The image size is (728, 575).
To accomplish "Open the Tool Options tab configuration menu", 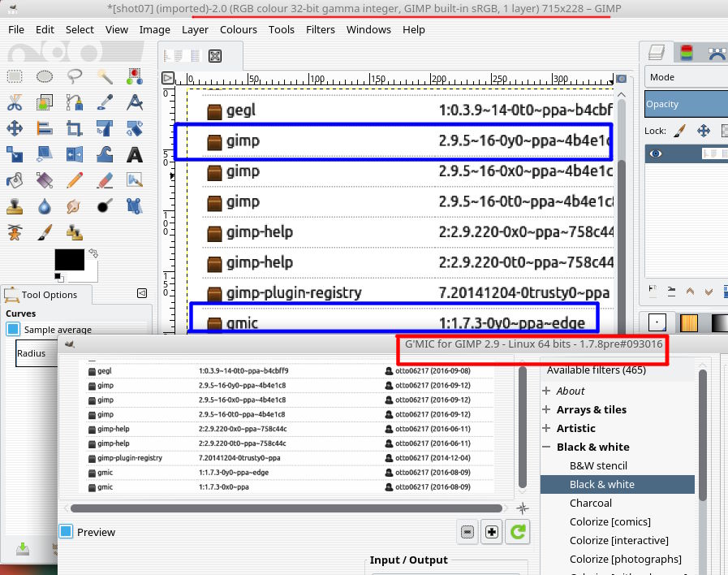I will click(x=142, y=293).
